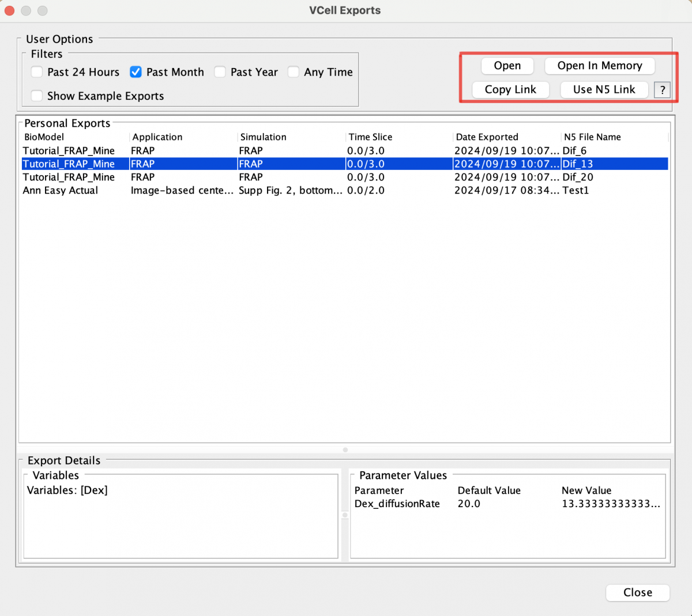
Task: Toggle Show Example Exports
Action: pyautogui.click(x=36, y=96)
